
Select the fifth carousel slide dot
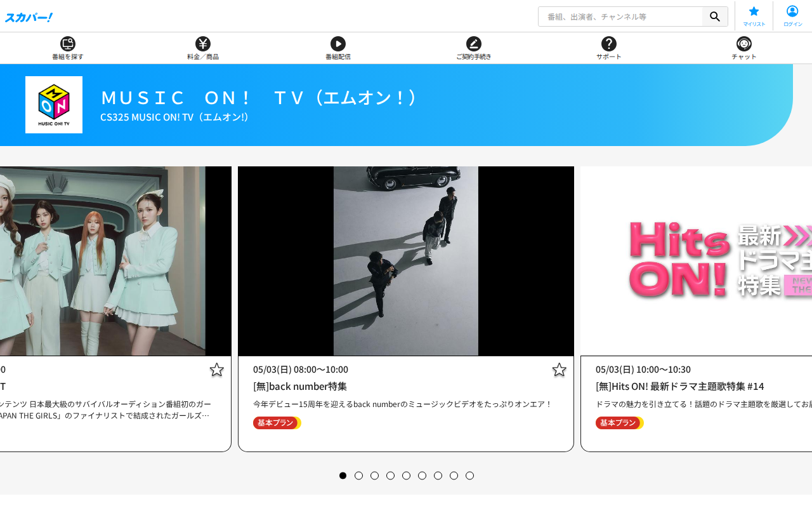coord(407,476)
